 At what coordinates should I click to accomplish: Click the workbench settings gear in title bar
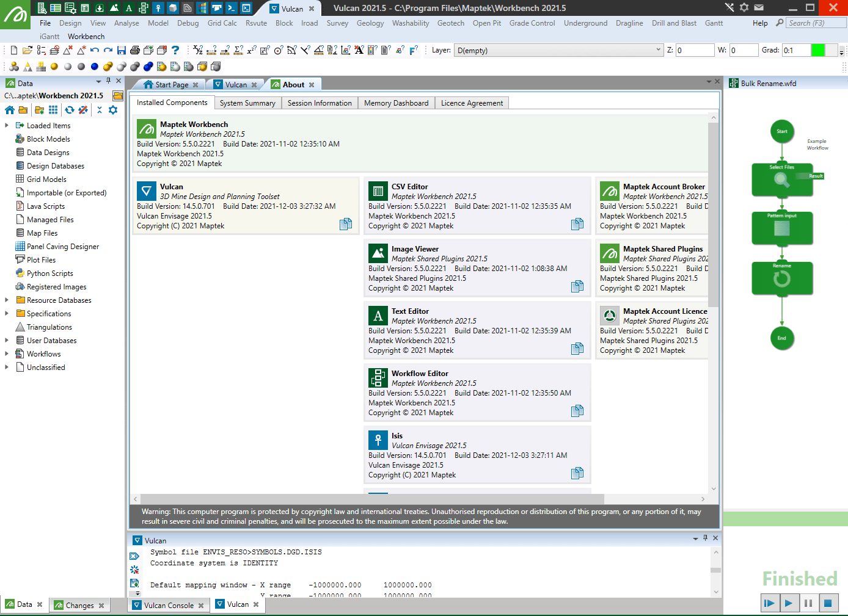pos(744,7)
